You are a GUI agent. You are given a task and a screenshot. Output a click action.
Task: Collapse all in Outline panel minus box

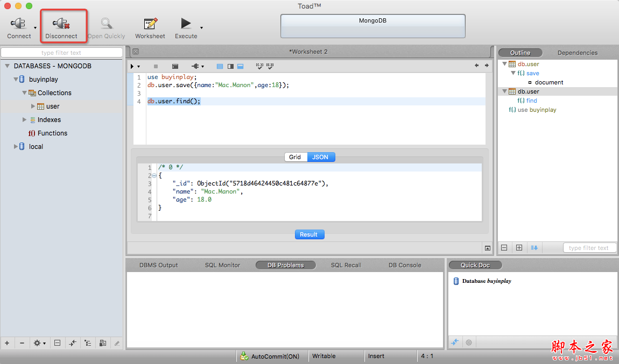pos(504,248)
